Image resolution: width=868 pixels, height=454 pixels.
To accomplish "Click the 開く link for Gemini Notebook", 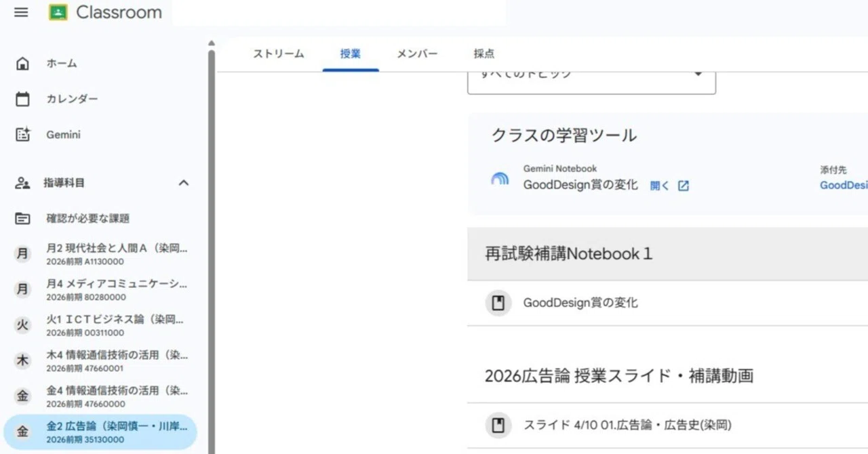I will pyautogui.click(x=660, y=186).
